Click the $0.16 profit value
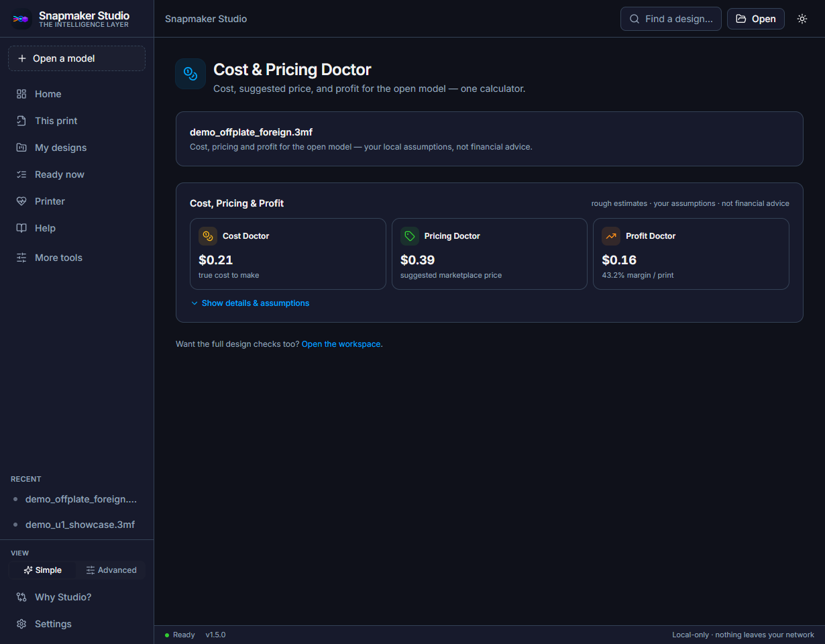 point(619,260)
